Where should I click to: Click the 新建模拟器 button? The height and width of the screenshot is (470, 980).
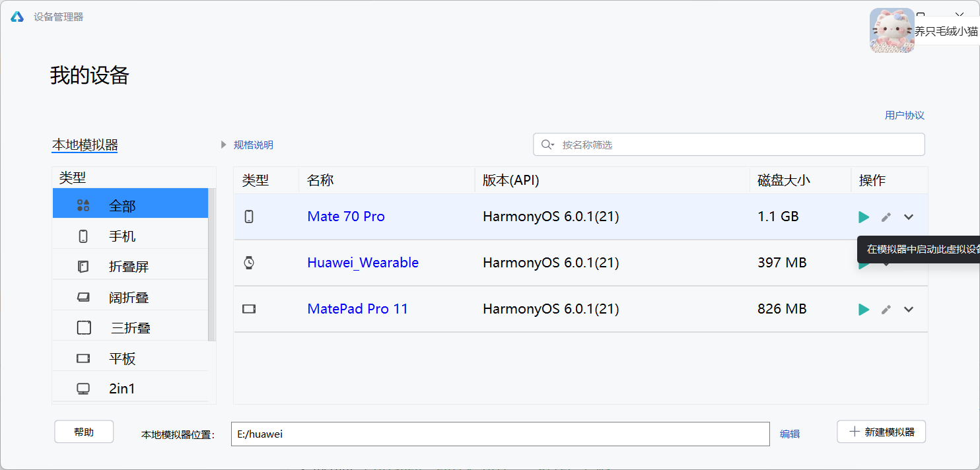pos(881,432)
